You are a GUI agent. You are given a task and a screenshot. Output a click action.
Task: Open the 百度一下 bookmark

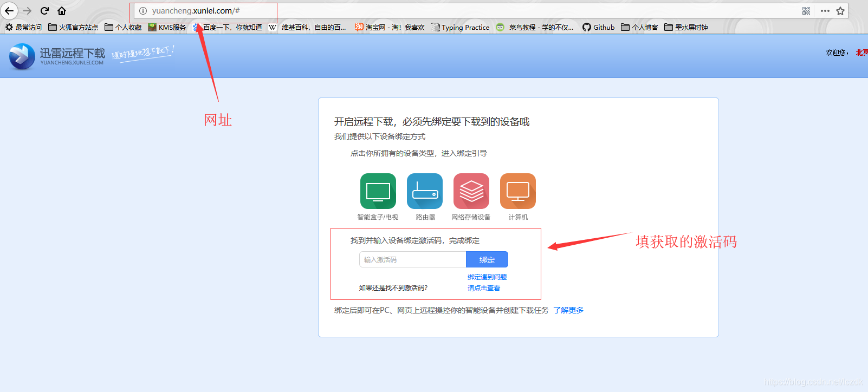[227, 27]
